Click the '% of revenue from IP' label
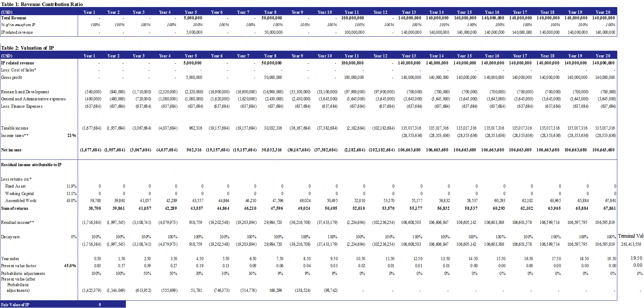Image resolution: width=644 pixels, height=308 pixels. tap(18, 25)
